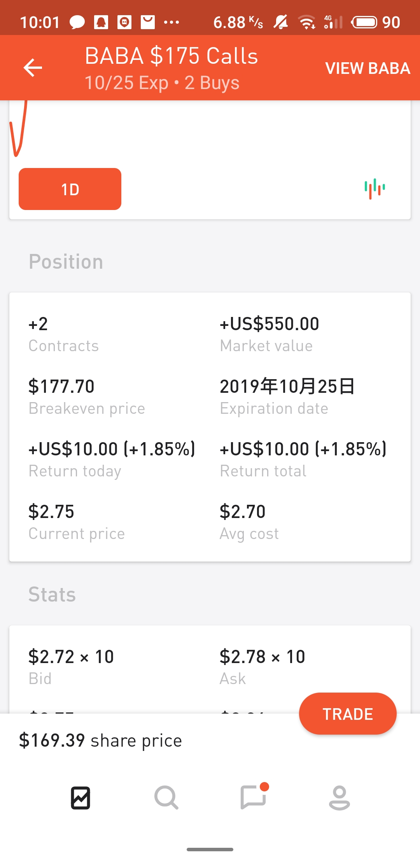Tap the BABA $175 Calls title
This screenshot has width=420, height=868.
(x=171, y=56)
